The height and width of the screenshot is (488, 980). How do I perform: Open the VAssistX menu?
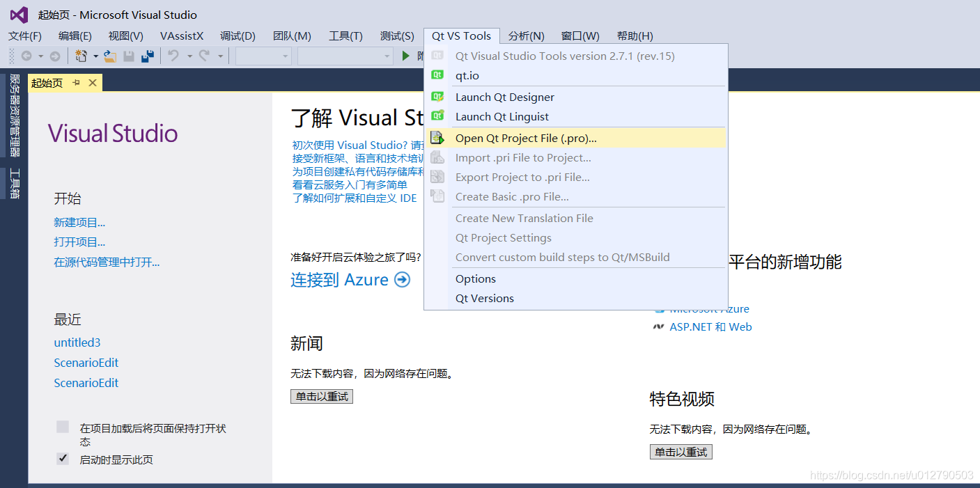pyautogui.click(x=182, y=36)
